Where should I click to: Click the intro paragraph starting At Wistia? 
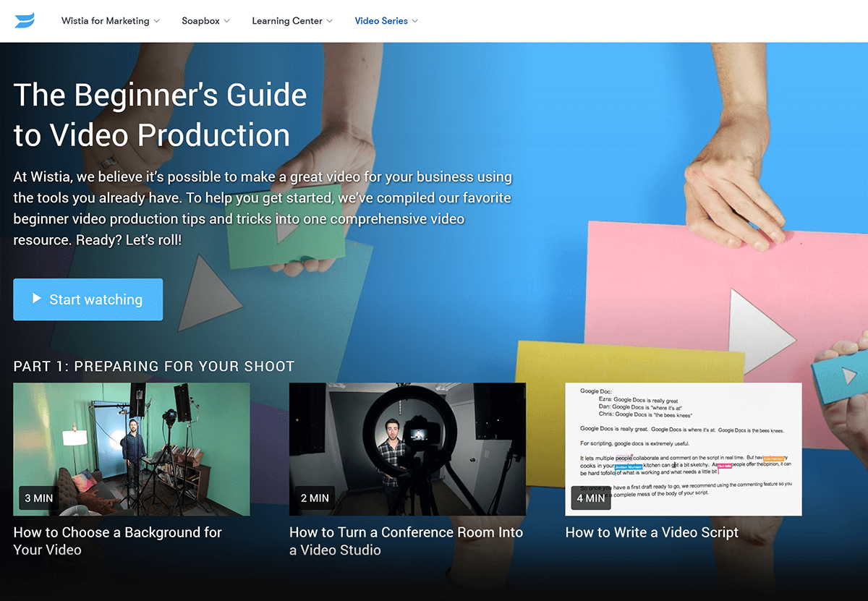[x=263, y=208]
